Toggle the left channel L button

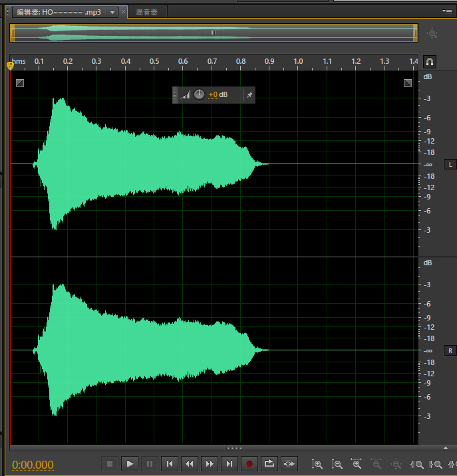click(x=450, y=164)
